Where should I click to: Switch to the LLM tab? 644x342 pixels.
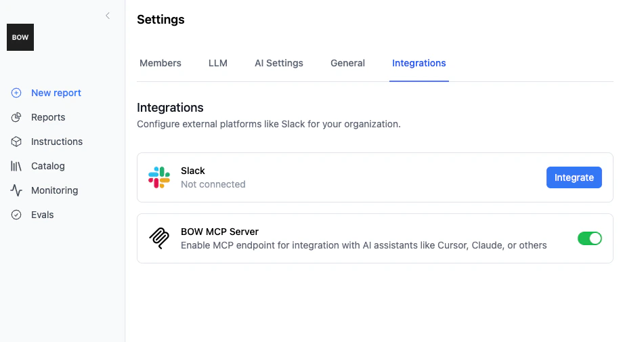pos(217,63)
